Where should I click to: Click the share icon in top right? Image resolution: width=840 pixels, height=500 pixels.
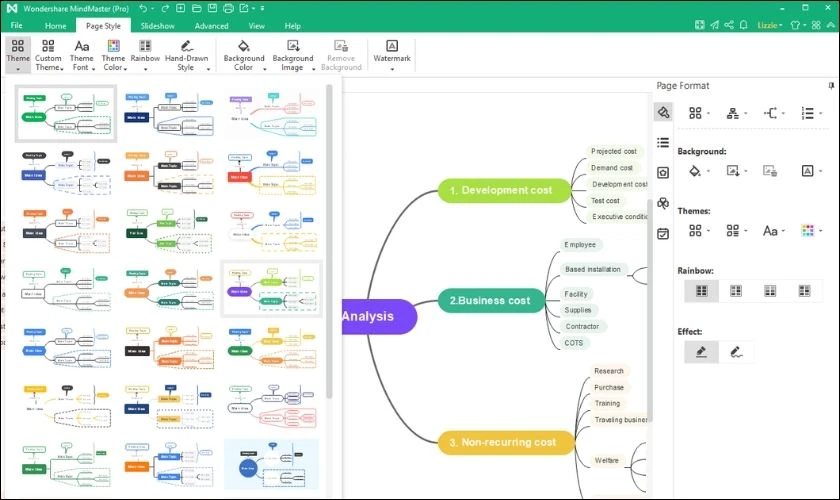[x=729, y=25]
